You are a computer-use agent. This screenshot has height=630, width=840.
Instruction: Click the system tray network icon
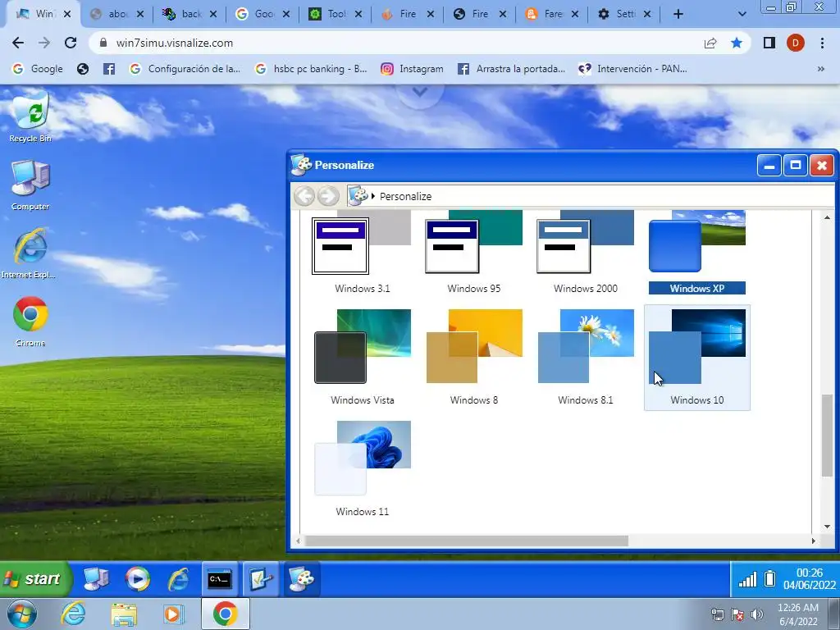coord(717,614)
